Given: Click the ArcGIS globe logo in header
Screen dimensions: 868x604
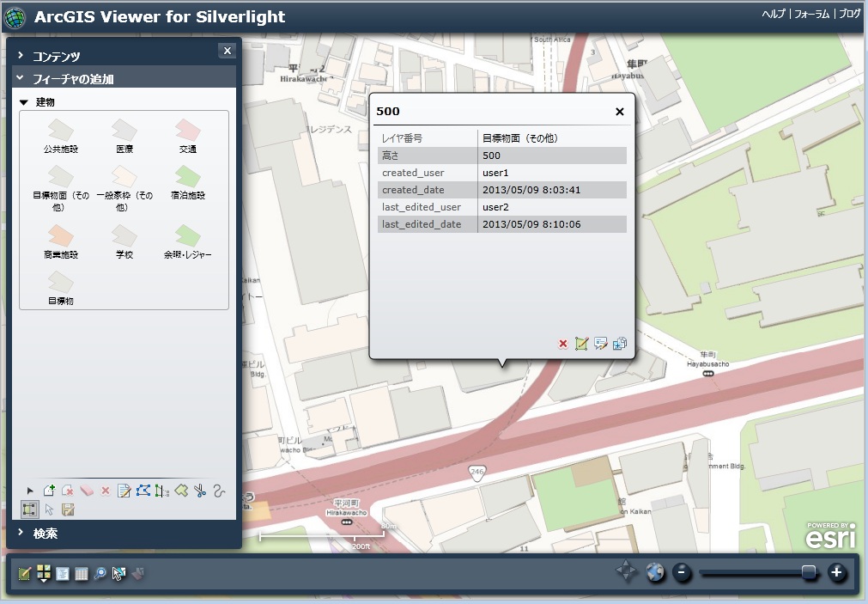Looking at the screenshot, I should click(x=15, y=17).
